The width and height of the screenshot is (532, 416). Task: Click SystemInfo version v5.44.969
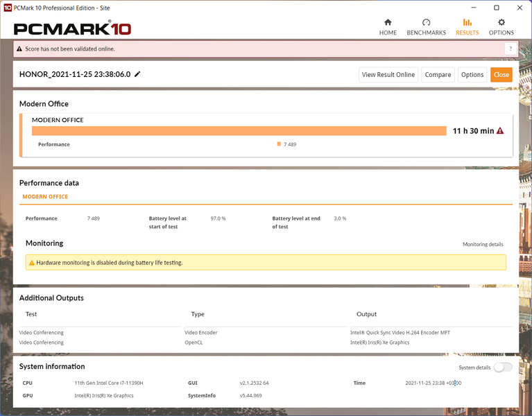pos(250,395)
